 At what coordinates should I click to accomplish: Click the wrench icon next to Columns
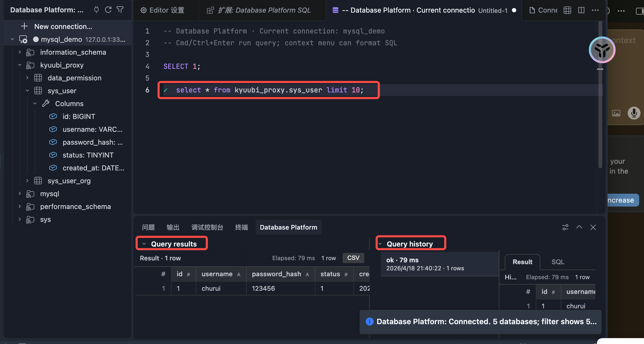[x=46, y=103]
